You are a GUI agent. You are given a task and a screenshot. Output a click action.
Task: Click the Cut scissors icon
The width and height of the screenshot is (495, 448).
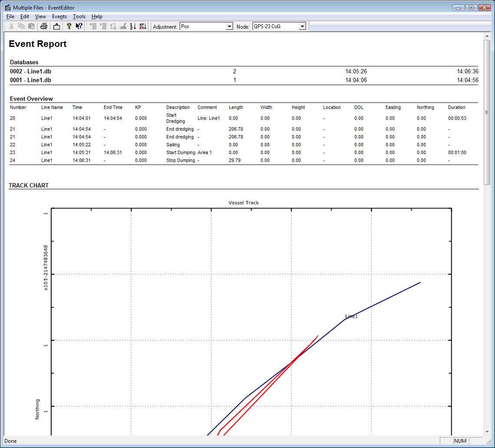(11, 26)
